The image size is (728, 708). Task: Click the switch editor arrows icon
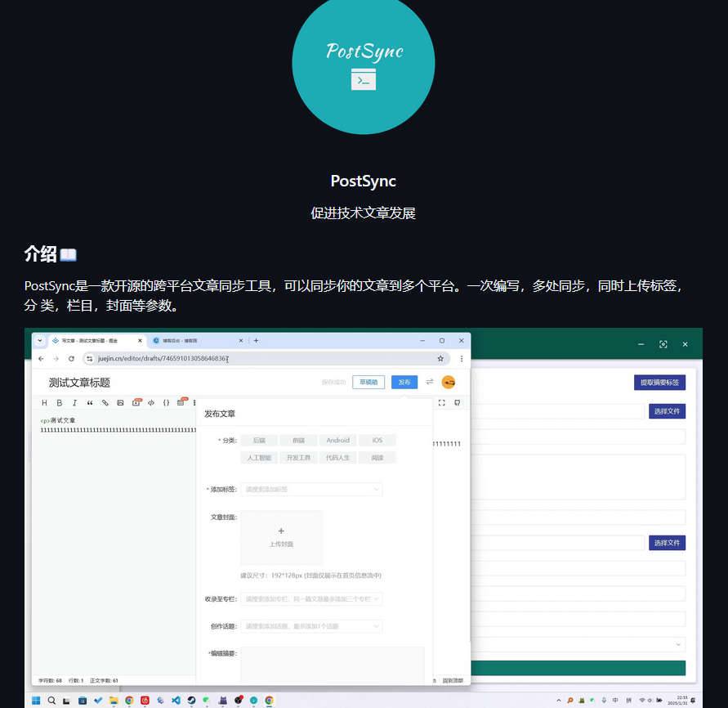[x=430, y=382]
